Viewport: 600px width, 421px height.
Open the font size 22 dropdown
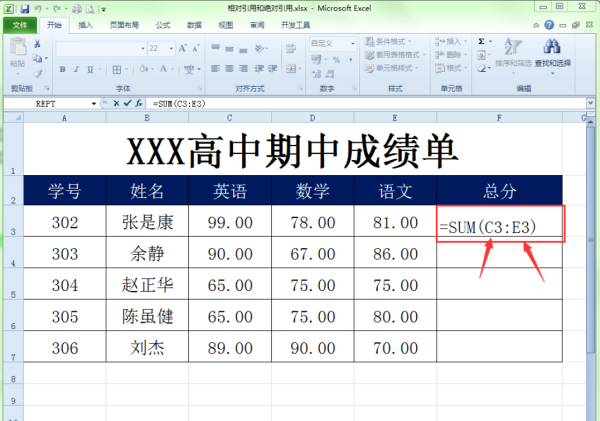(x=171, y=49)
